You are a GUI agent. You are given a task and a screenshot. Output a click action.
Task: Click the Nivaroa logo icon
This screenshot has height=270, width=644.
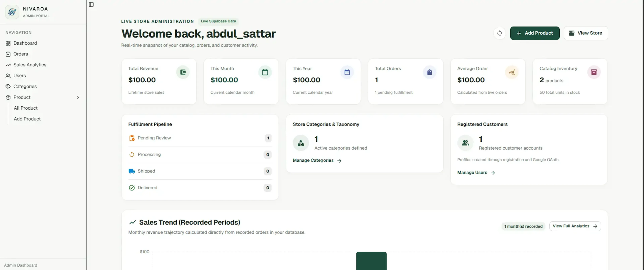click(12, 12)
